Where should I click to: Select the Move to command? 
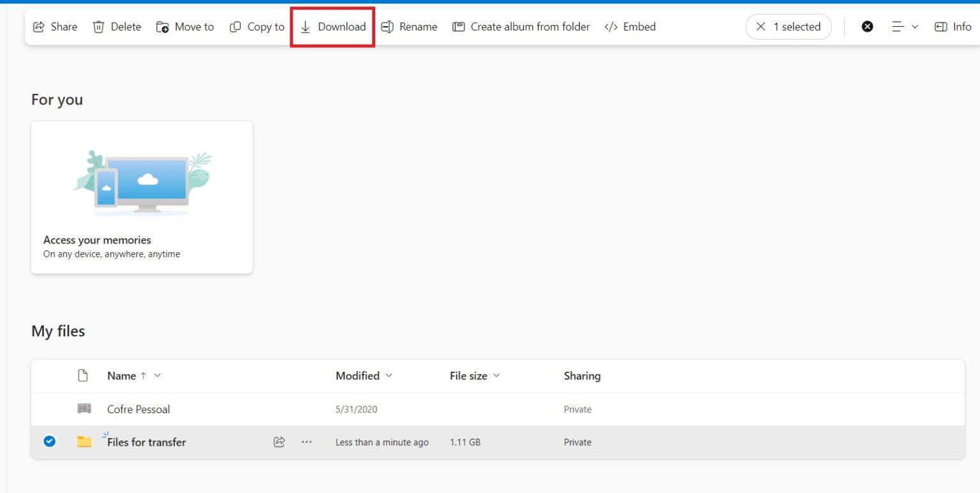[184, 26]
